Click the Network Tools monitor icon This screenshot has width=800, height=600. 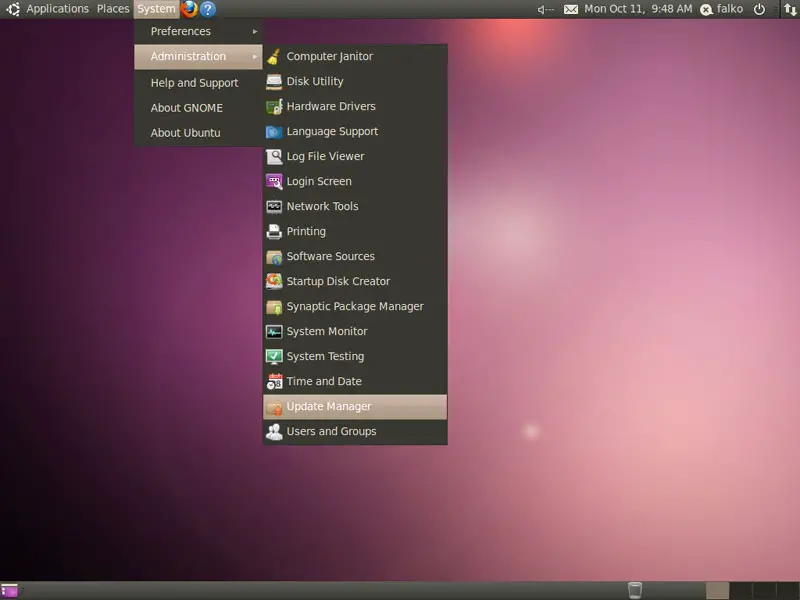point(274,207)
